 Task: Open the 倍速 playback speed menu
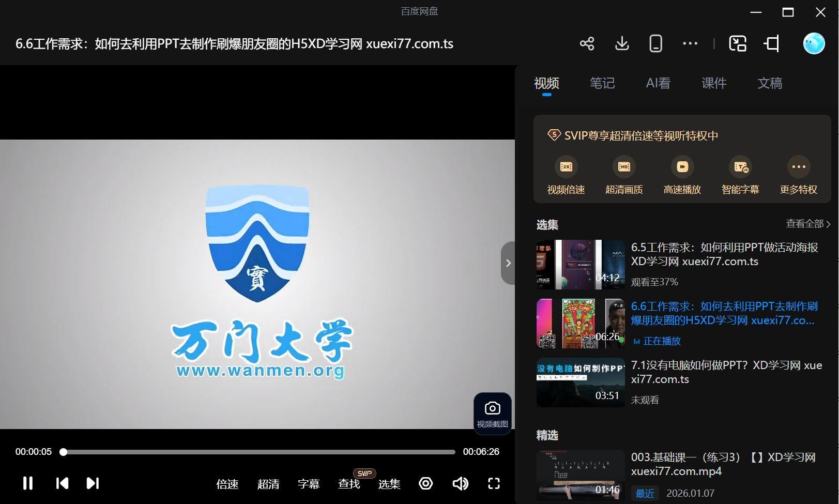tap(227, 484)
